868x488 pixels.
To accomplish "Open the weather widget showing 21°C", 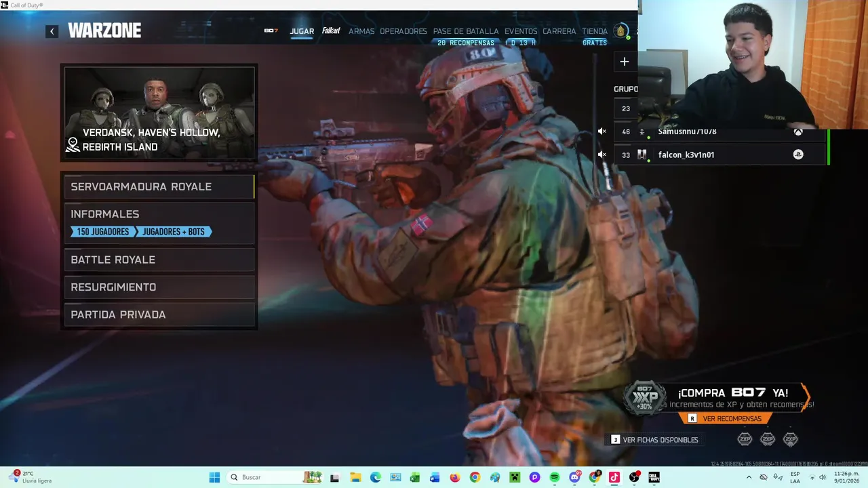I will point(31,477).
